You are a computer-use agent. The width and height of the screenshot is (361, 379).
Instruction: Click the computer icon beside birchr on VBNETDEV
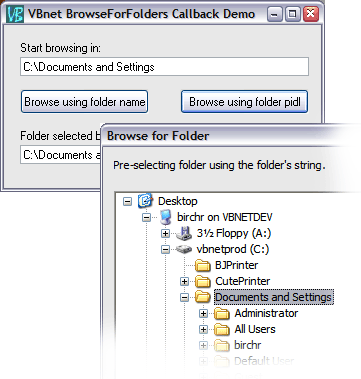click(x=165, y=217)
